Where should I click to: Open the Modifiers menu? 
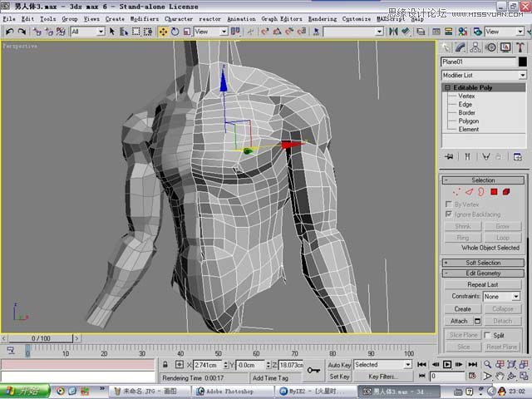[x=145, y=18]
